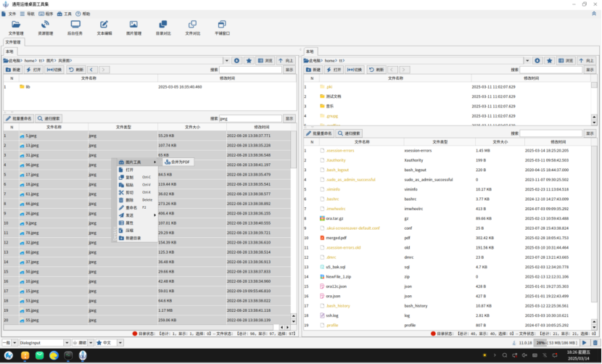Click the run/play icon in bottom status bar
The image size is (602, 364).
click(x=585, y=342)
